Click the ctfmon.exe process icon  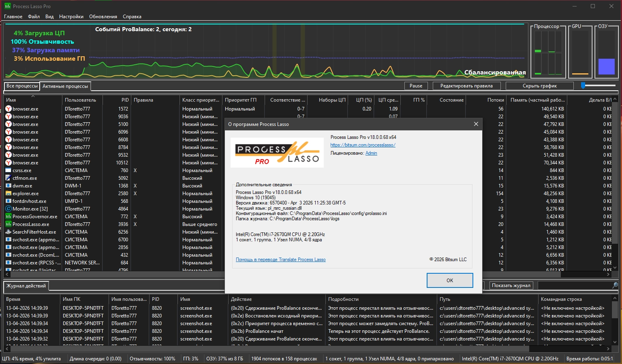pyautogui.click(x=8, y=178)
